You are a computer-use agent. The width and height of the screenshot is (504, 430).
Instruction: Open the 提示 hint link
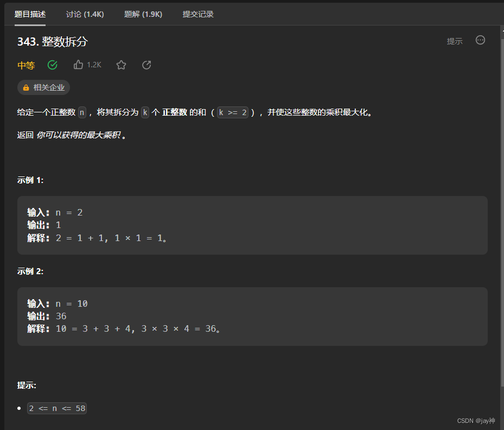tap(455, 41)
